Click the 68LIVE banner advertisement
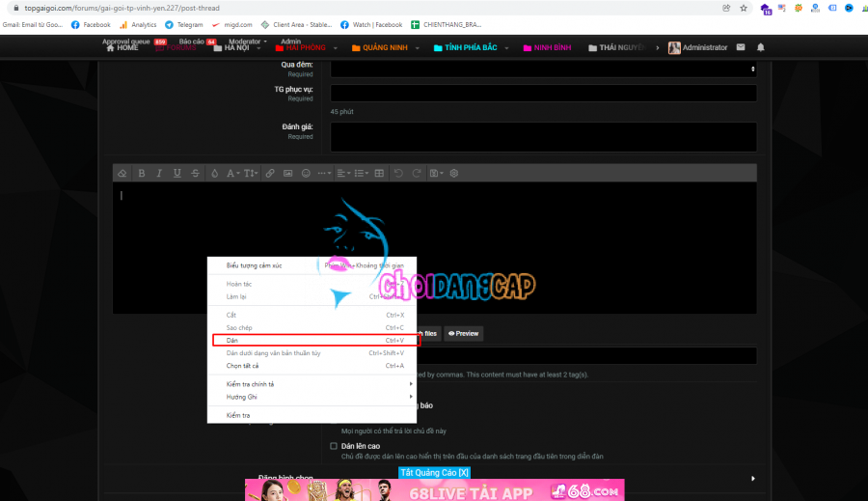 [x=435, y=490]
